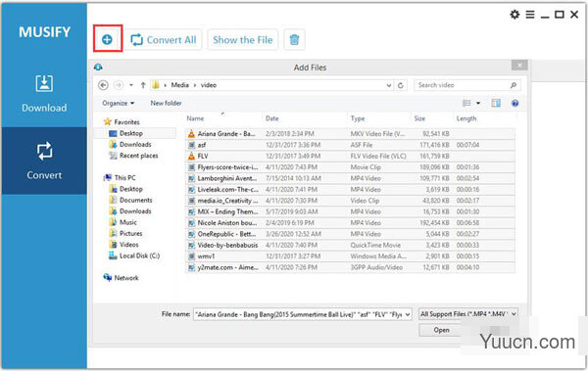Open the Music folder in tree
This screenshot has width=588, height=371.
click(x=122, y=222)
